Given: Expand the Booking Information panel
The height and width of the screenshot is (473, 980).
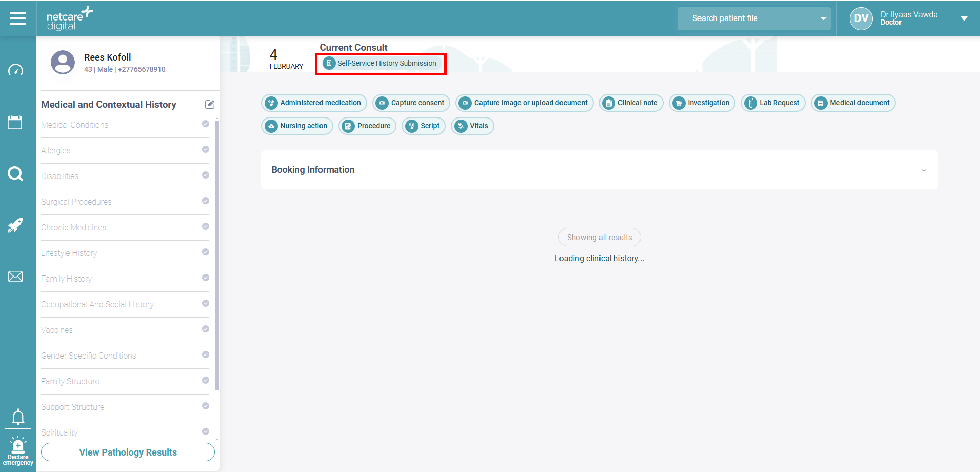Looking at the screenshot, I should pos(924,170).
